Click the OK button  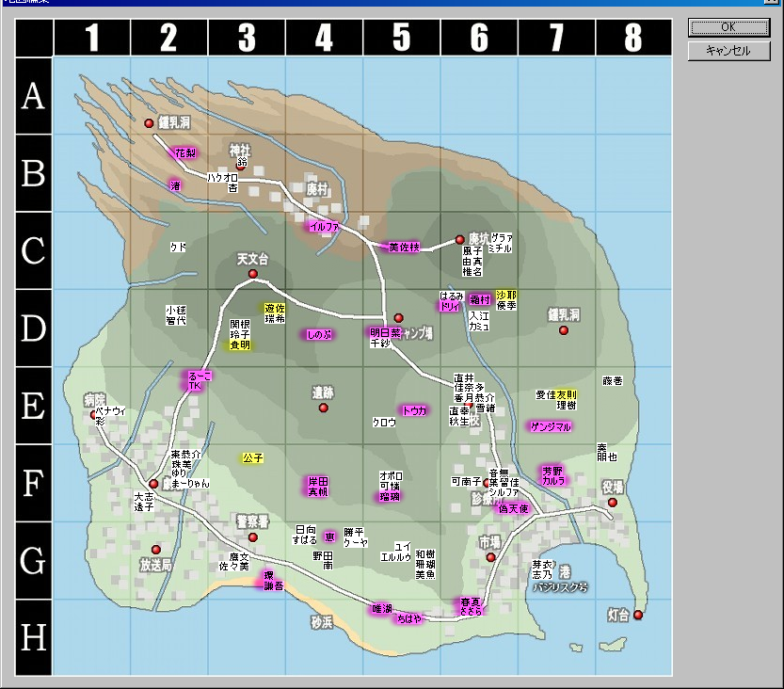coord(728,27)
